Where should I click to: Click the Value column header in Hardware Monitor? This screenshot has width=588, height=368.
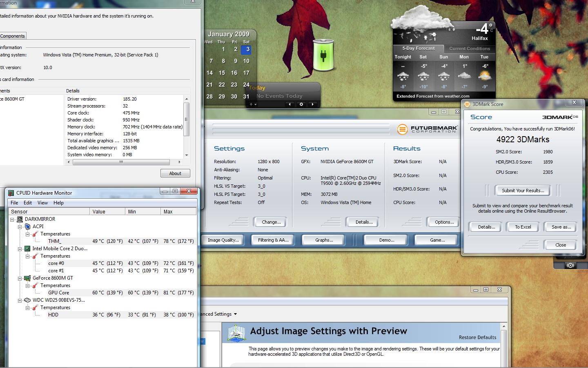[x=107, y=211]
